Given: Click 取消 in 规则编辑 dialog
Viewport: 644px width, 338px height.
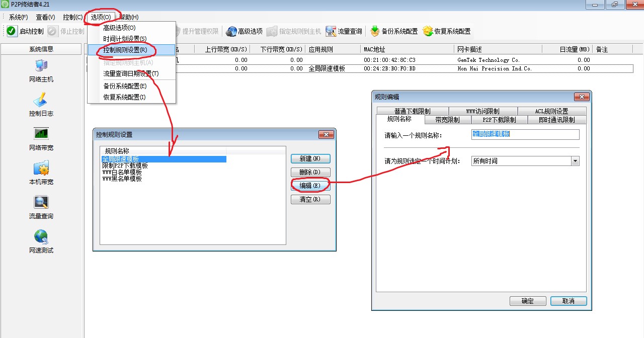Looking at the screenshot, I should pyautogui.click(x=569, y=301).
